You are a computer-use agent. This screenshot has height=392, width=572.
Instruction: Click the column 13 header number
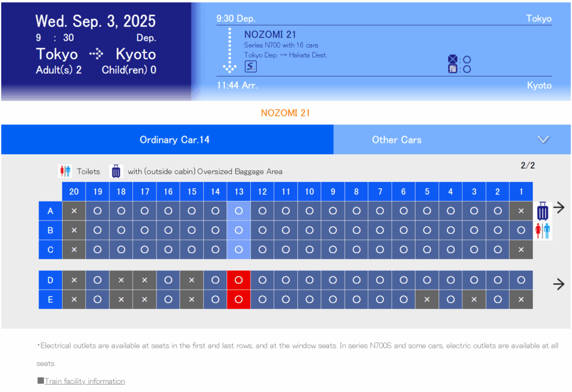tap(239, 192)
